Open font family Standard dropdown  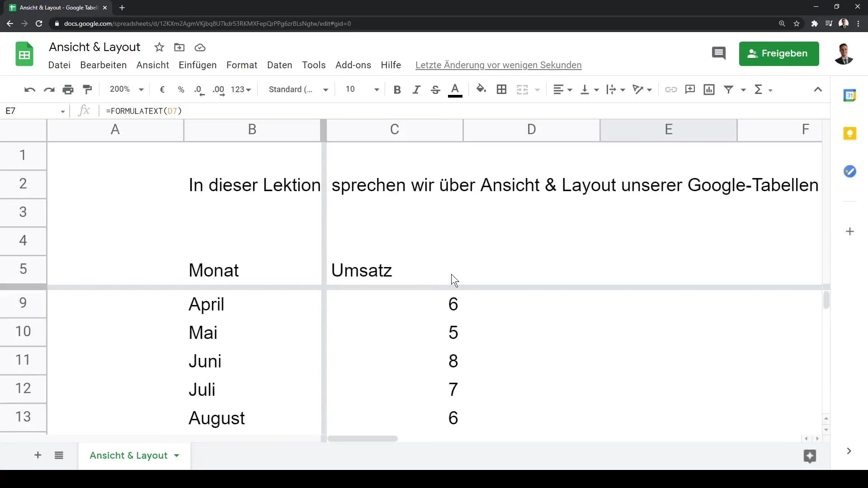pos(298,89)
